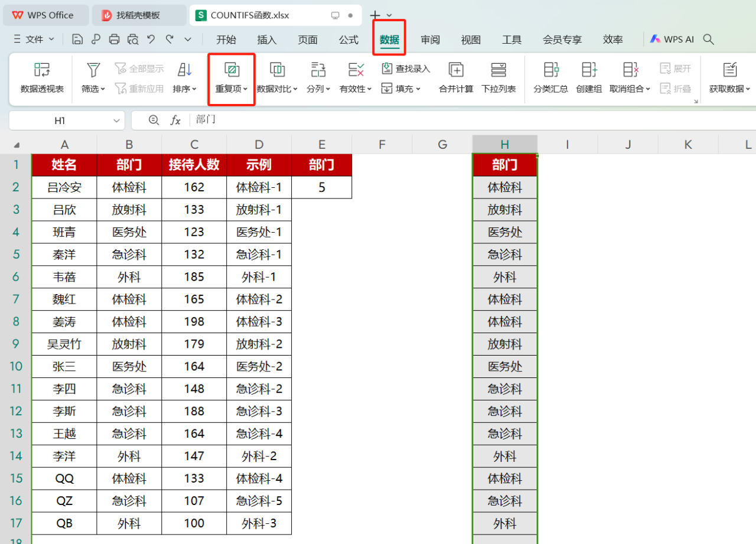Switch to the 公式 ribbon tab
The height and width of the screenshot is (544, 756).
[348, 40]
